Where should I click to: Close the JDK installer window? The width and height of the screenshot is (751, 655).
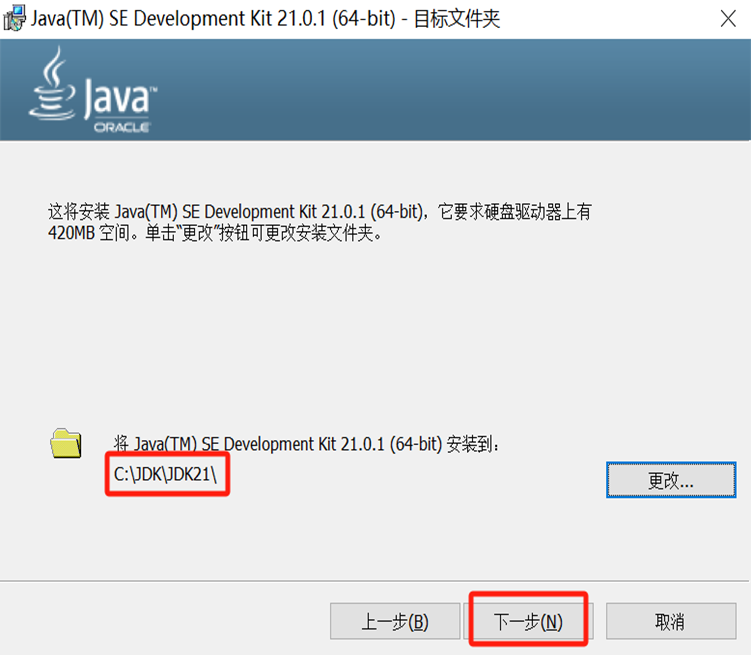[728, 19]
